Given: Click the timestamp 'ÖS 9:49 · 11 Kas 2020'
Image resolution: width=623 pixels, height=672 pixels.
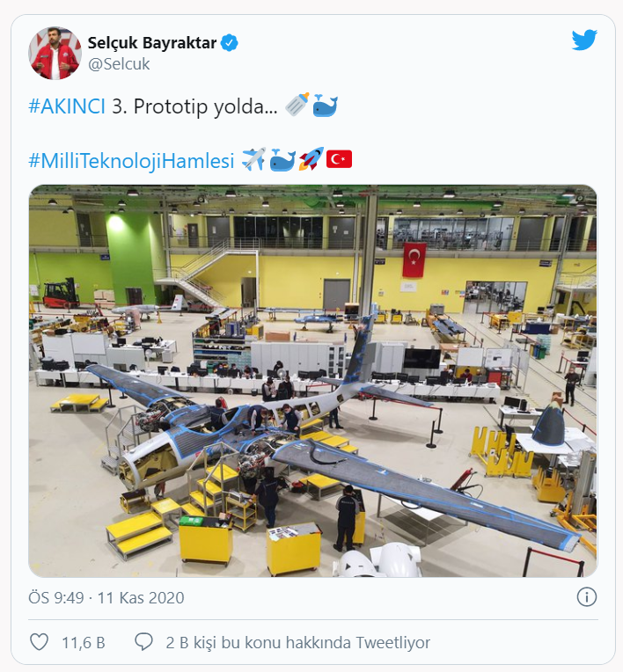Looking at the screenshot, I should click(106, 598).
